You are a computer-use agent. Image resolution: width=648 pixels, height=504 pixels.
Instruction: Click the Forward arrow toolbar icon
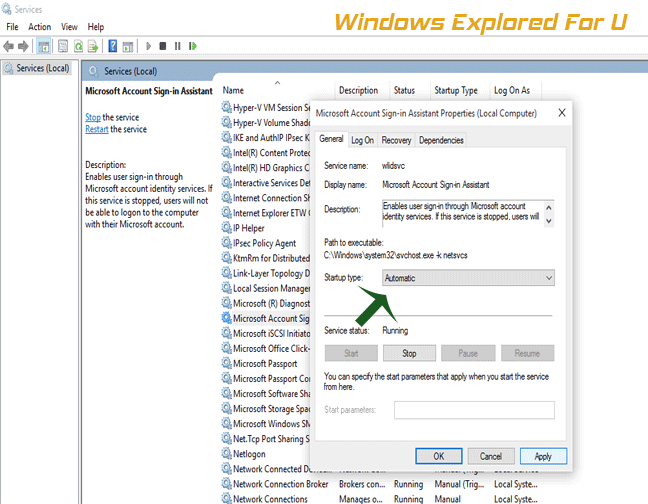[23, 46]
